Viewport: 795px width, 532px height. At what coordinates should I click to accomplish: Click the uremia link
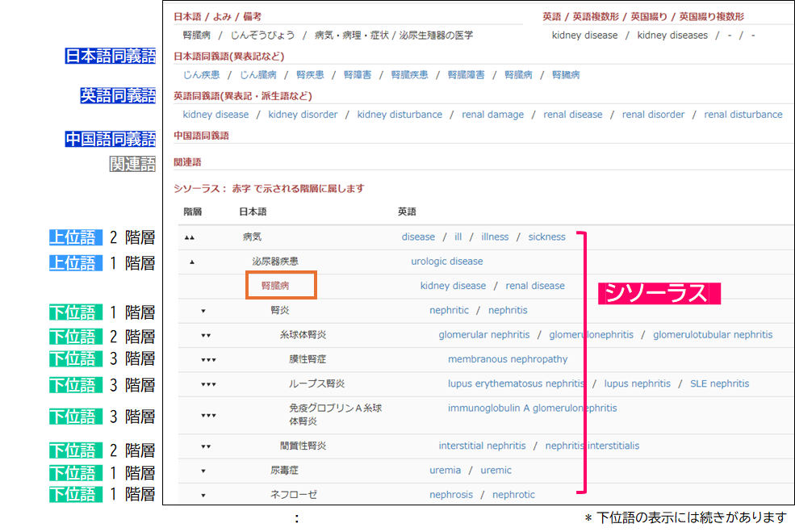point(446,470)
